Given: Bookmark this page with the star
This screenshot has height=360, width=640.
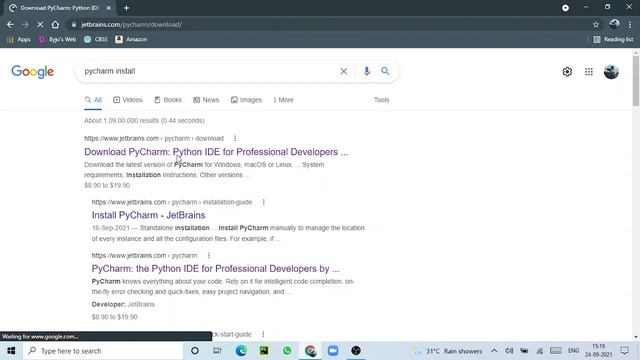Looking at the screenshot, I should 596,24.
